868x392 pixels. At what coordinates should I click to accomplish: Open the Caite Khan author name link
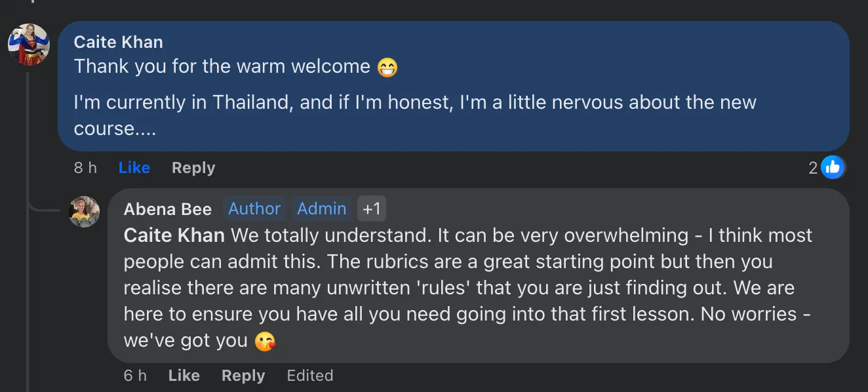click(119, 42)
